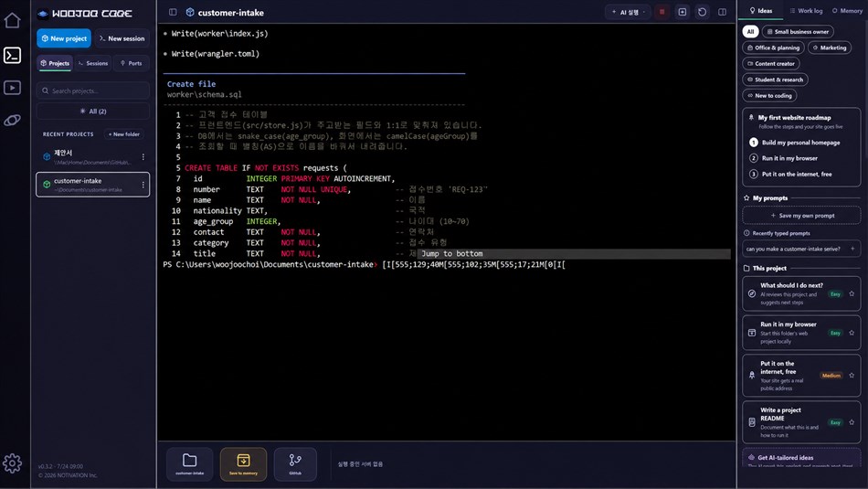868x489 pixels.
Task: Open the 'What should I do next?' idea card
Action: pos(801,293)
